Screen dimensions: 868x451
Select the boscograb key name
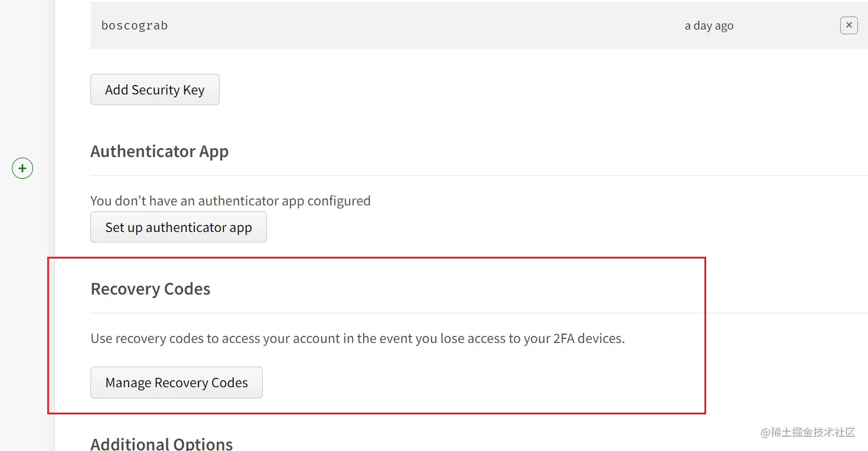[135, 25]
